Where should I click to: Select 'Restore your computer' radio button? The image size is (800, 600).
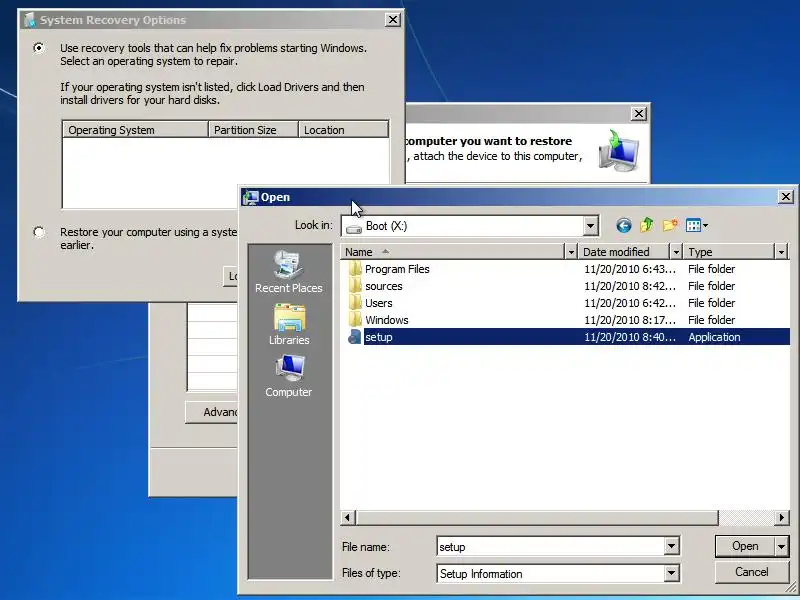[x=39, y=232]
